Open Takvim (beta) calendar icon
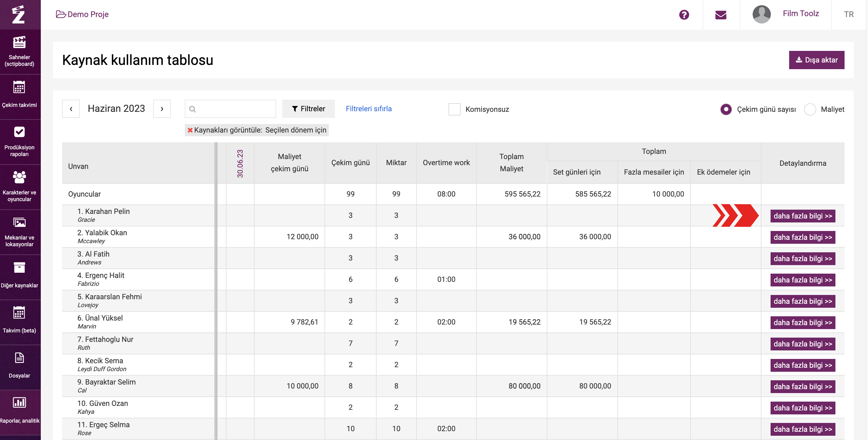Viewport: 868px width, 440px height. (x=19, y=313)
